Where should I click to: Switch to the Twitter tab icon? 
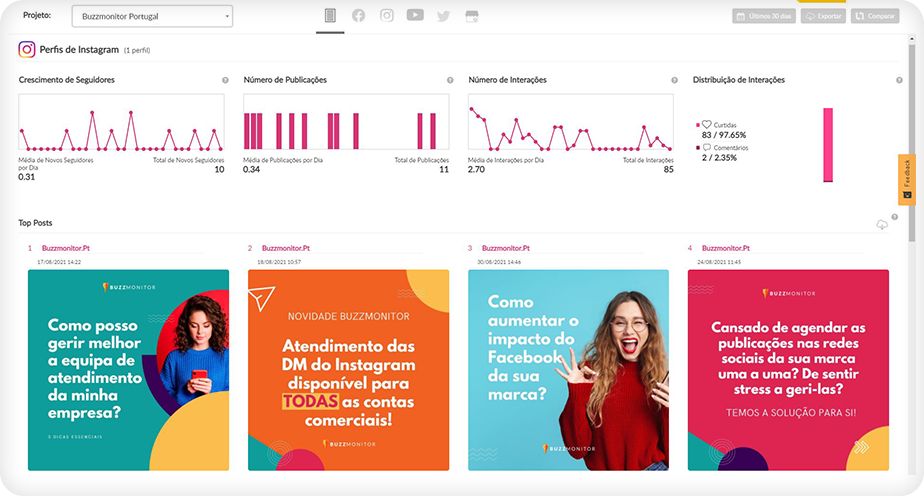coord(443,16)
